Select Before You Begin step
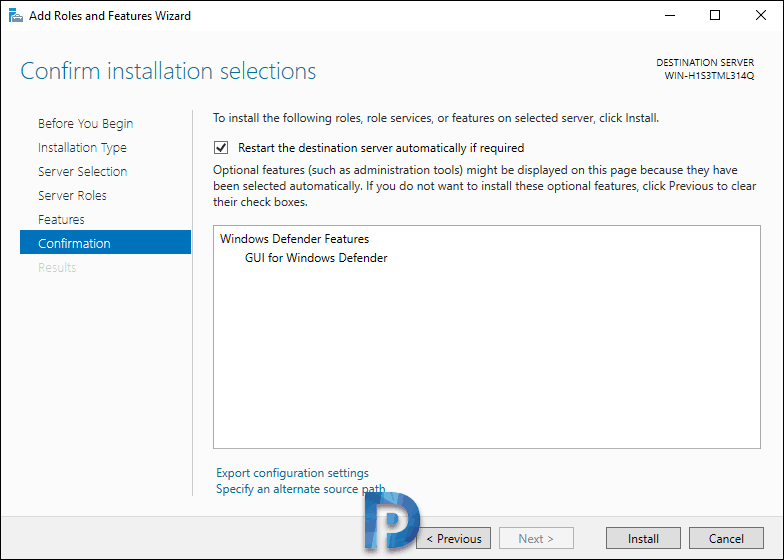Image resolution: width=784 pixels, height=560 pixels. [x=86, y=124]
